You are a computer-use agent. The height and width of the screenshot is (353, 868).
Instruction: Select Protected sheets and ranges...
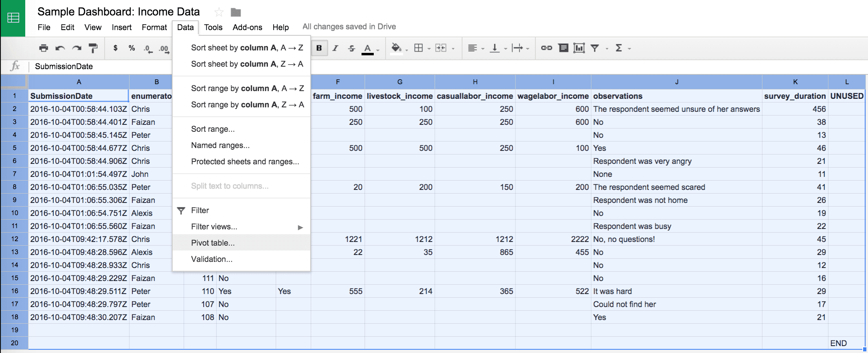(241, 161)
